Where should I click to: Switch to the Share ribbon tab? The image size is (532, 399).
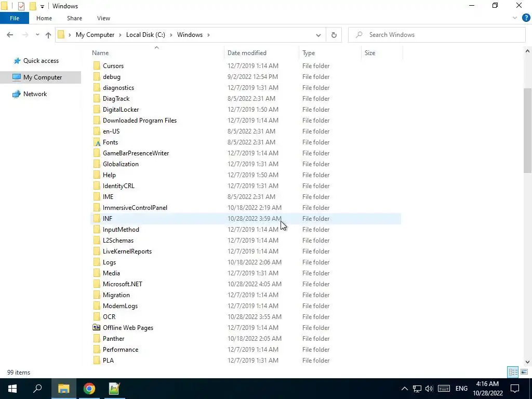tap(74, 18)
